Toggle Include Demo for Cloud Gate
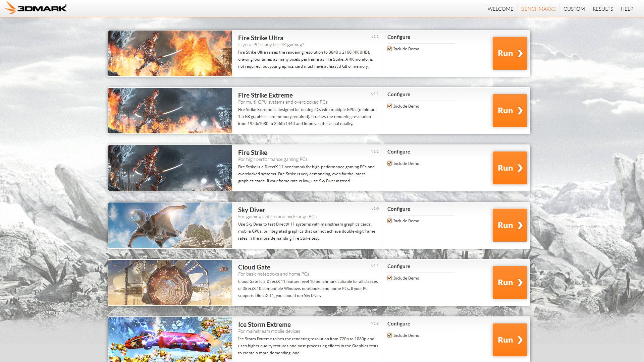644x362 pixels. [x=390, y=278]
